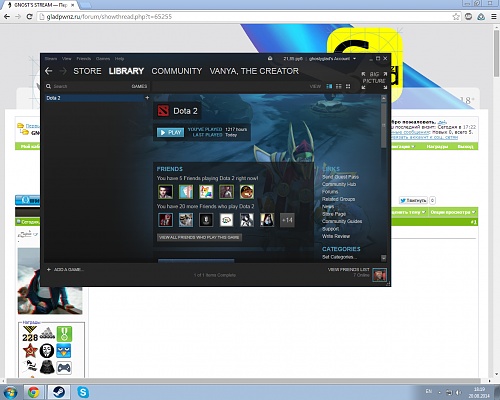500x400 pixels.
Task: Click the plus icon next to Dota 2
Action: coord(147,98)
